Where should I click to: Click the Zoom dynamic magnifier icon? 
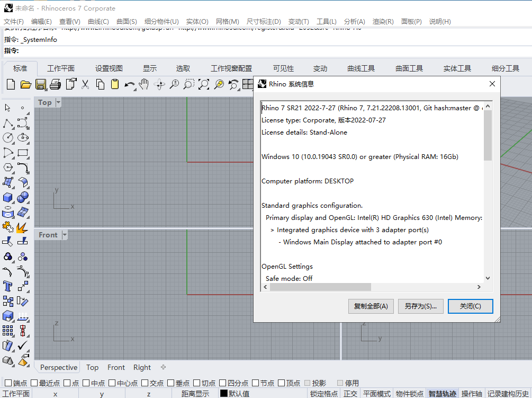coord(174,84)
